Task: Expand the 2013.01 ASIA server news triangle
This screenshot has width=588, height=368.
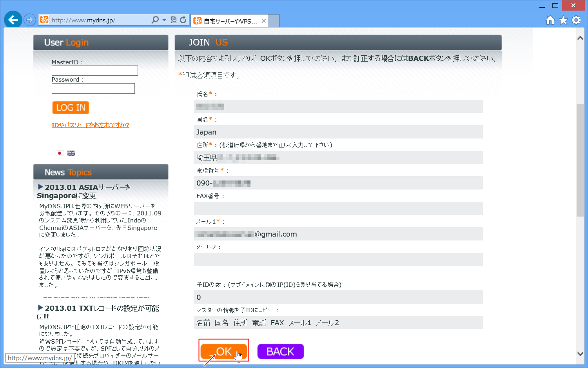Action: (40, 187)
